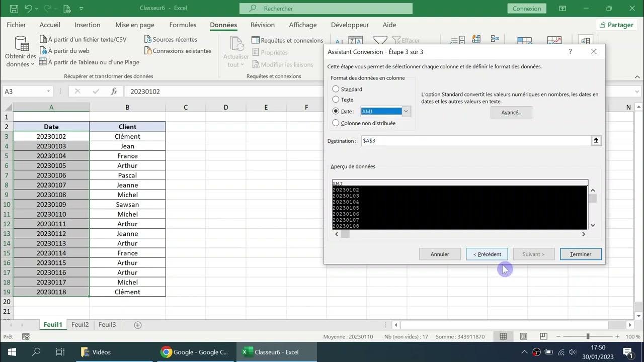Click the Avancé... button
This screenshot has height=362, width=644.
click(x=511, y=113)
